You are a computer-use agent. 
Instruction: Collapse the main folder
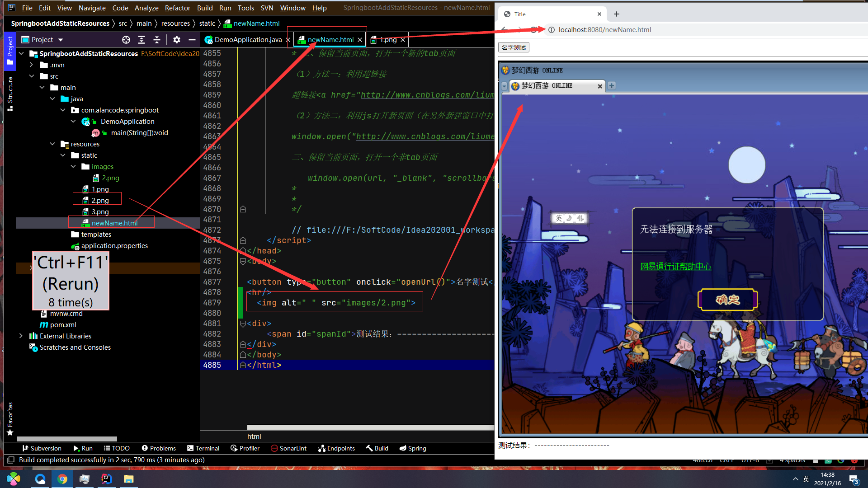[x=42, y=87]
